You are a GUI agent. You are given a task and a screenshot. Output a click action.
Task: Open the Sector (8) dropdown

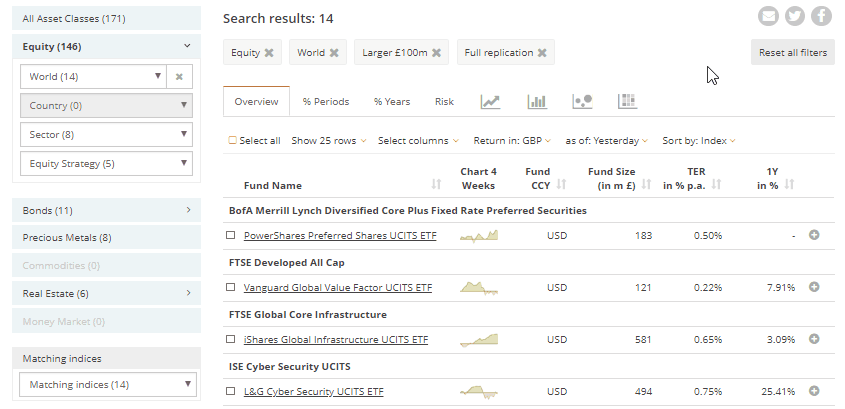[x=105, y=134]
